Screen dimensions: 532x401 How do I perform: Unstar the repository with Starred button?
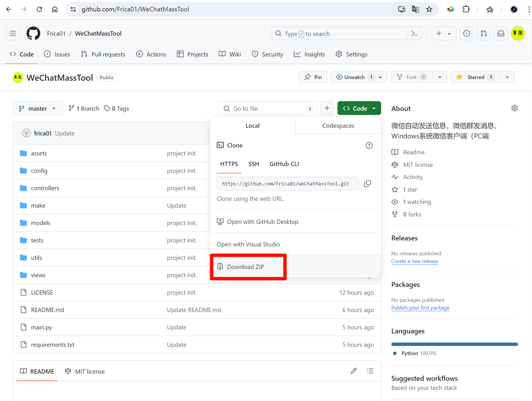pos(475,77)
